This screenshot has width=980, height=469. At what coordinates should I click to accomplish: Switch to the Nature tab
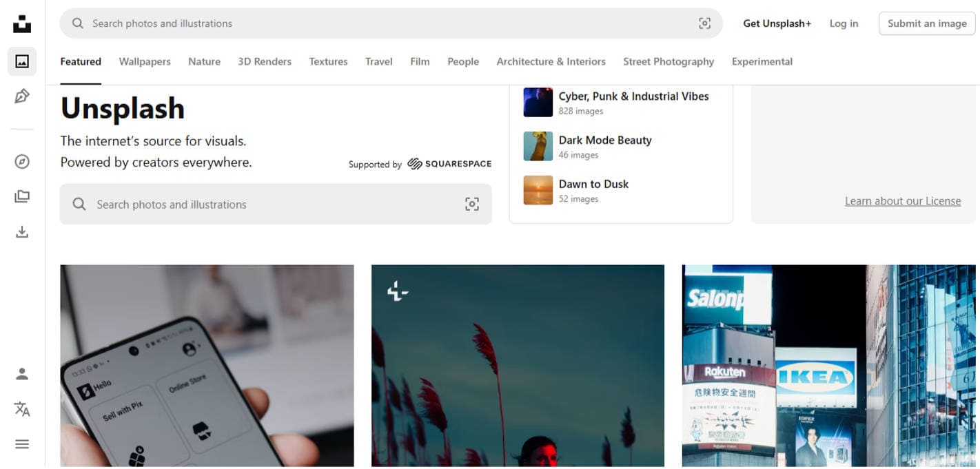point(205,61)
